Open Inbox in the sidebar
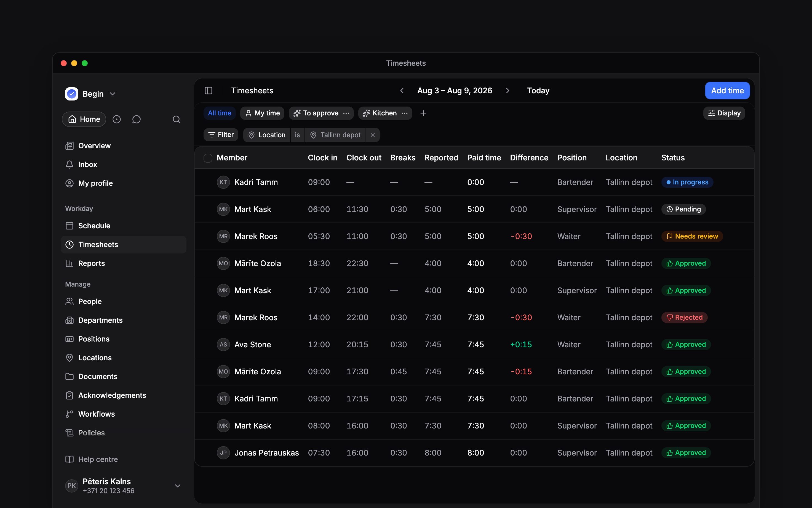812x508 pixels. coord(124,165)
